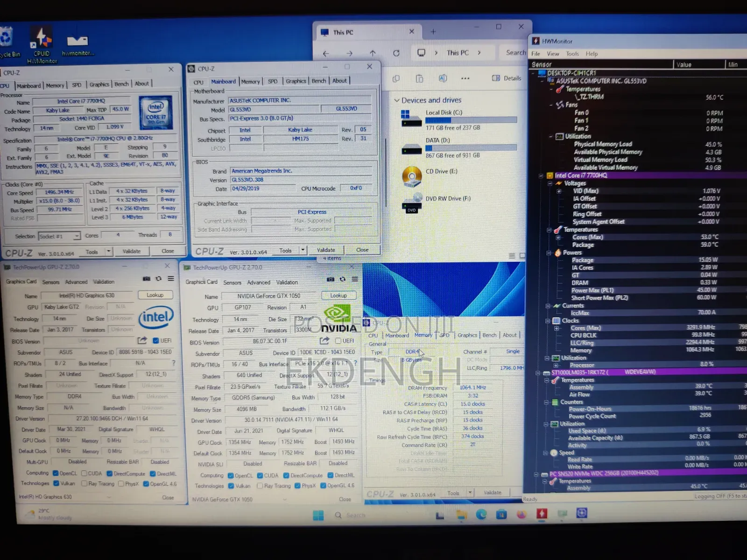747x560 pixels.
Task: Click the Search box in the This PC explorer
Action: pos(515,53)
